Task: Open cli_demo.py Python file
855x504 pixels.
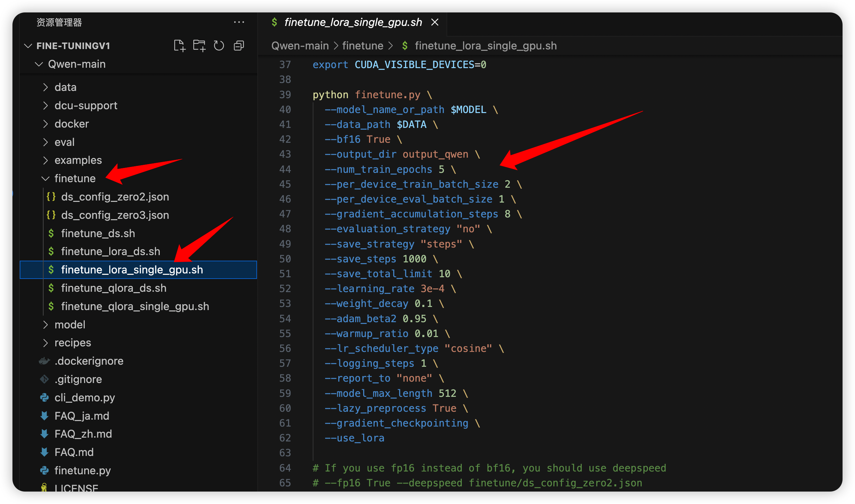Action: click(84, 398)
